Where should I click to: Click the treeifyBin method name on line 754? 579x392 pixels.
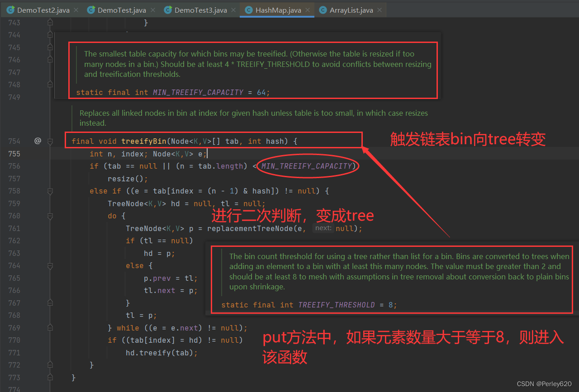[x=144, y=141]
